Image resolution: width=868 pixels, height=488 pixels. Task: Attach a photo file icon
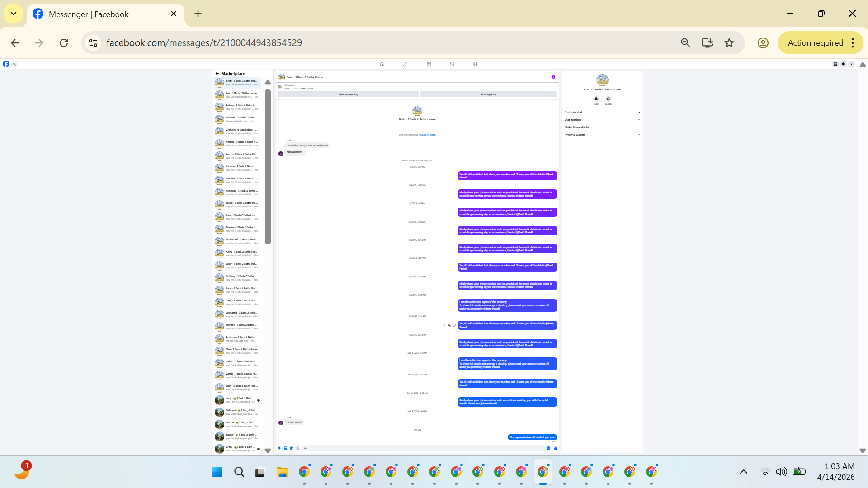[x=285, y=448]
